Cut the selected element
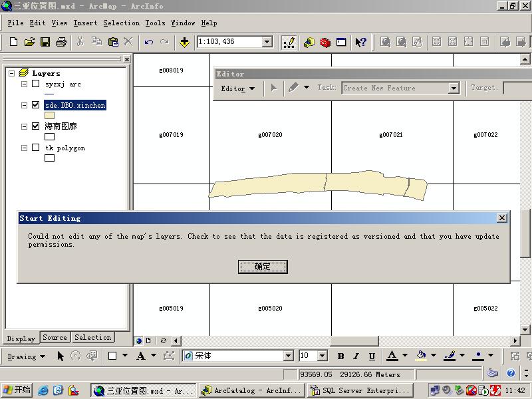Screen dimensions: 532x399 tap(80, 42)
